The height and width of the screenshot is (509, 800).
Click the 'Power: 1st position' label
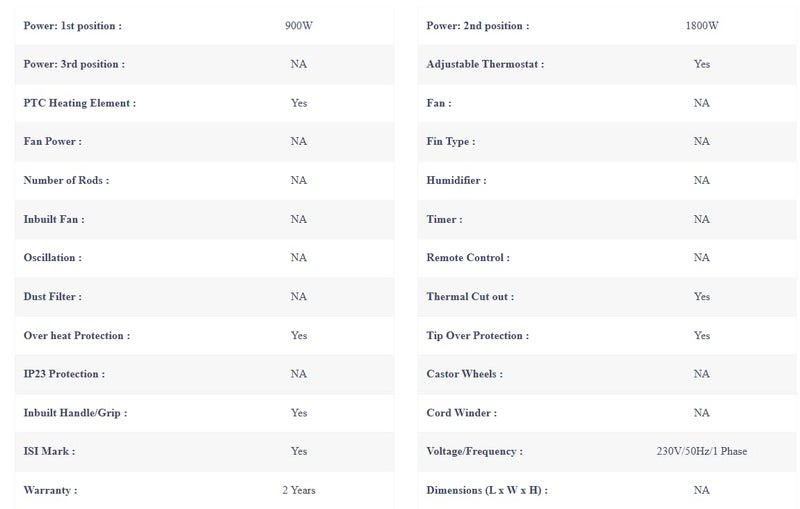point(72,26)
